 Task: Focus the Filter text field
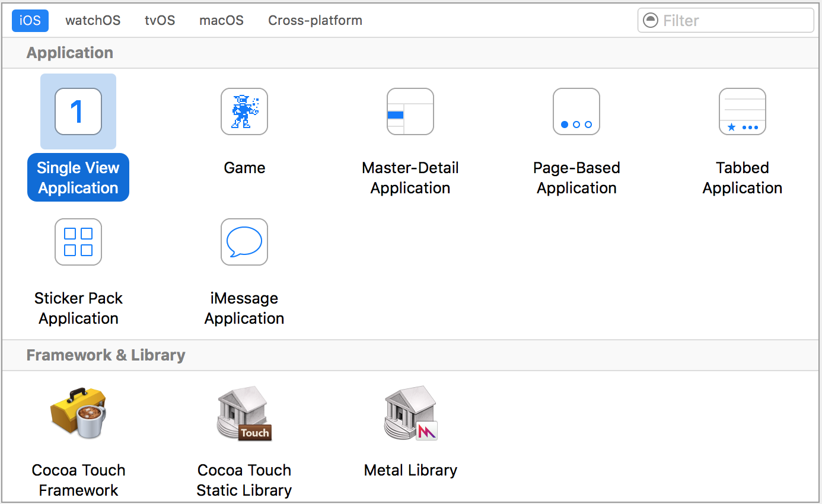click(x=725, y=21)
